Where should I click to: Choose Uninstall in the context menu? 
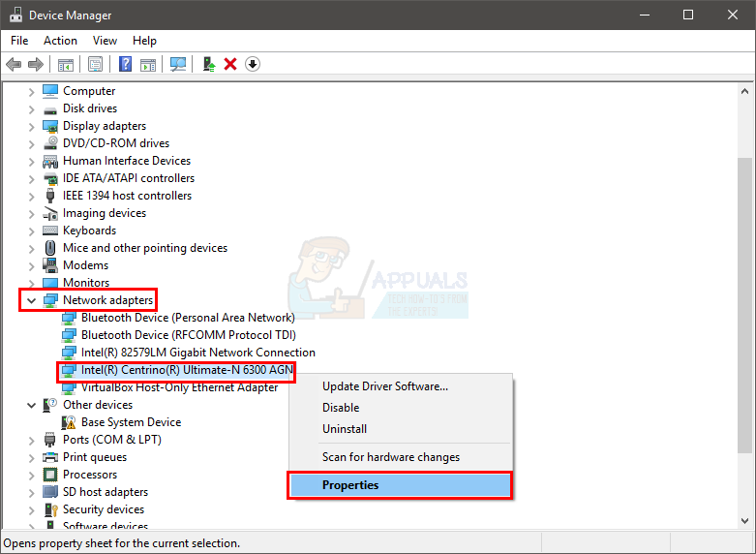[401, 429]
